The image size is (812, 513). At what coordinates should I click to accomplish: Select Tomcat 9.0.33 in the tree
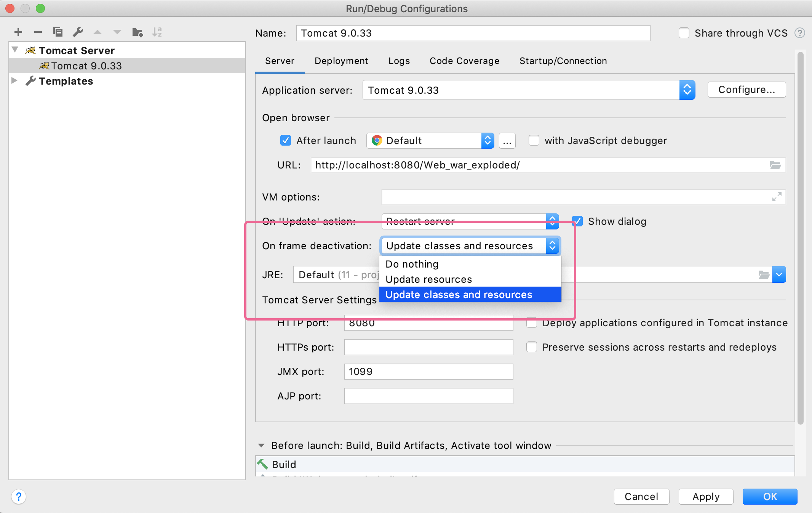[x=127, y=66]
